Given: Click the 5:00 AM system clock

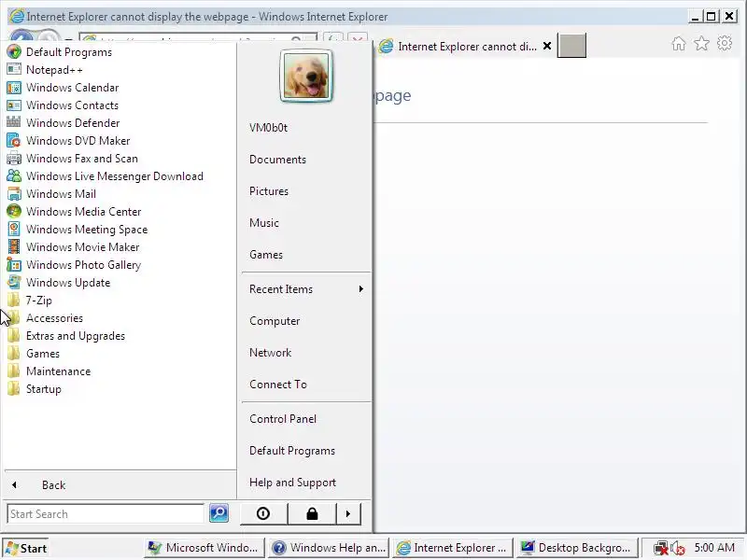Looking at the screenshot, I should click(714, 548).
